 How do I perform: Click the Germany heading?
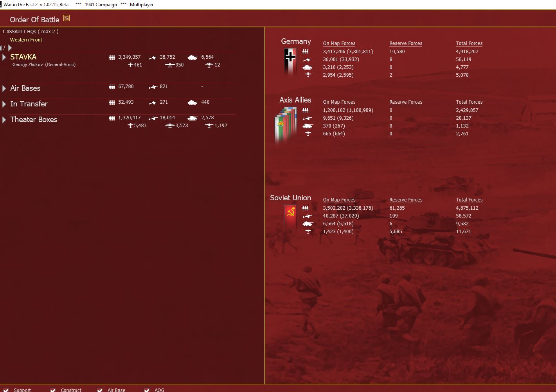point(296,41)
